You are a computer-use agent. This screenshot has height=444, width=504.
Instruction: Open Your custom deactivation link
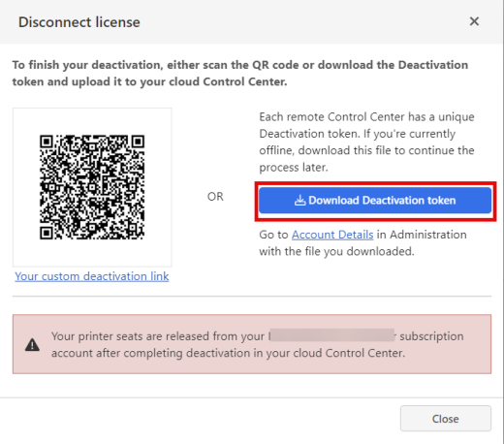click(92, 276)
